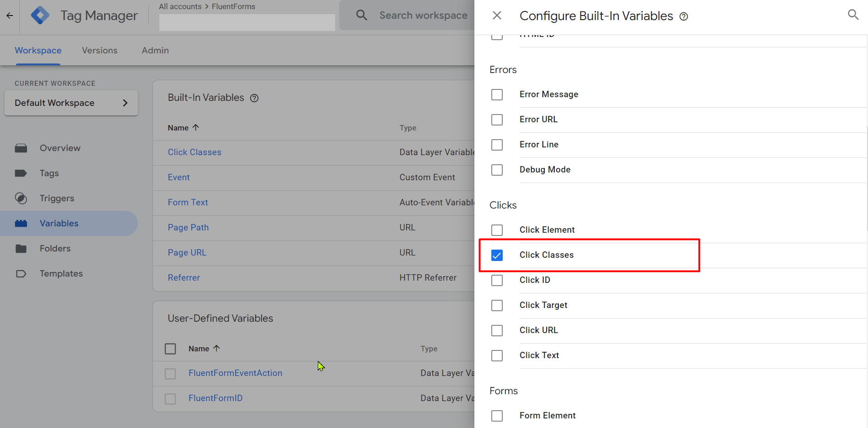Open the FluentFormEventAction variable link
Image resolution: width=868 pixels, height=428 pixels.
click(x=236, y=373)
